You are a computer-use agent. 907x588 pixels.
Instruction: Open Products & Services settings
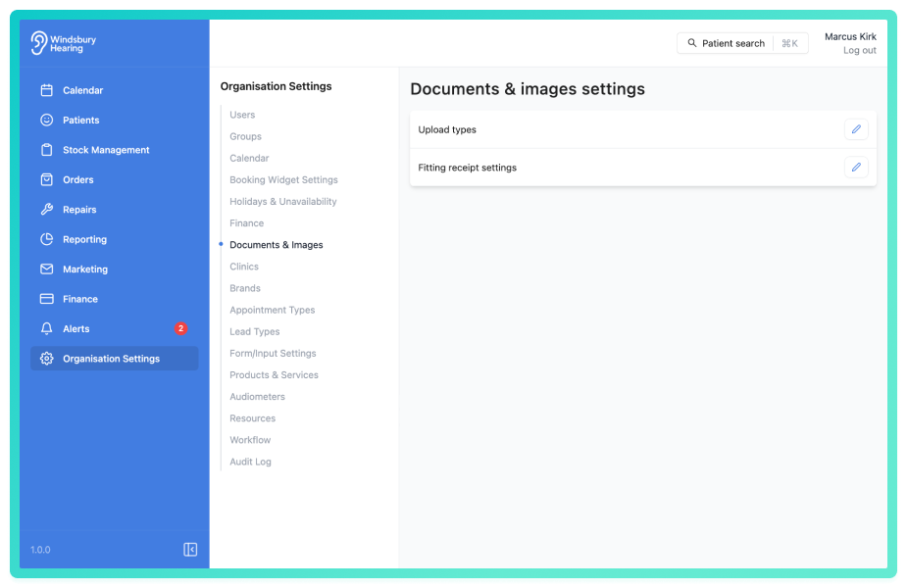pyautogui.click(x=274, y=374)
